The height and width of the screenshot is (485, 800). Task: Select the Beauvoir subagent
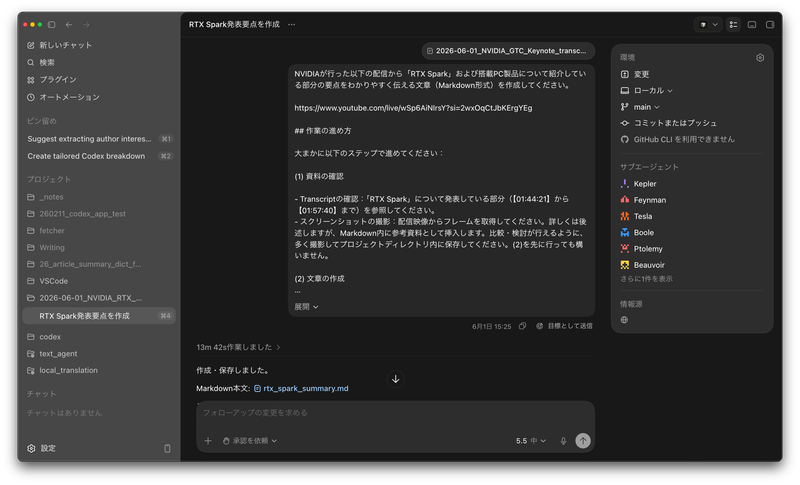pos(643,266)
